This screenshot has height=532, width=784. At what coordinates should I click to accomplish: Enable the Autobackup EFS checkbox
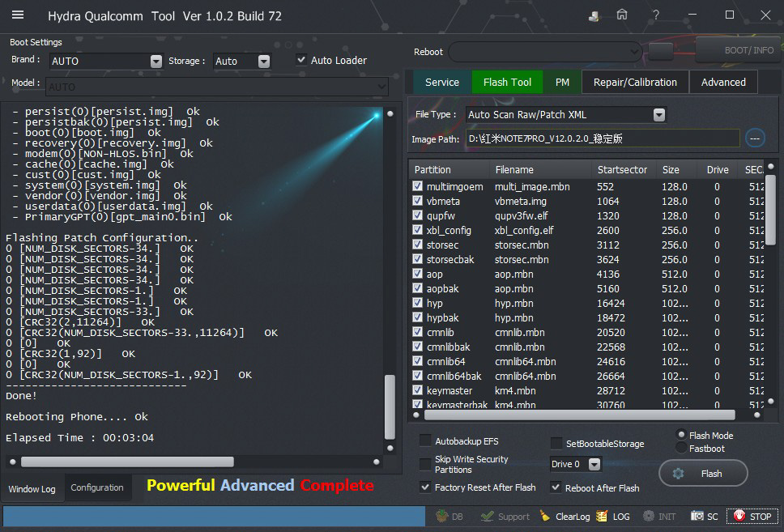425,440
